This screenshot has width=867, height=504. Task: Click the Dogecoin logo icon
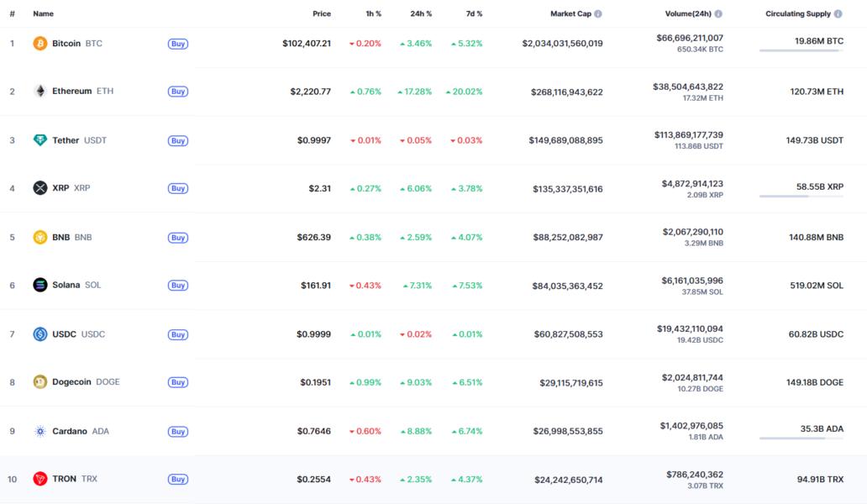[39, 382]
